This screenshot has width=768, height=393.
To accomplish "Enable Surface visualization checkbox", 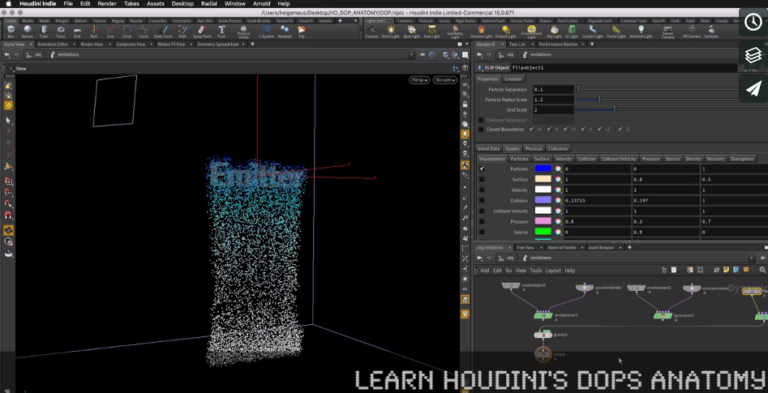I will click(x=482, y=179).
